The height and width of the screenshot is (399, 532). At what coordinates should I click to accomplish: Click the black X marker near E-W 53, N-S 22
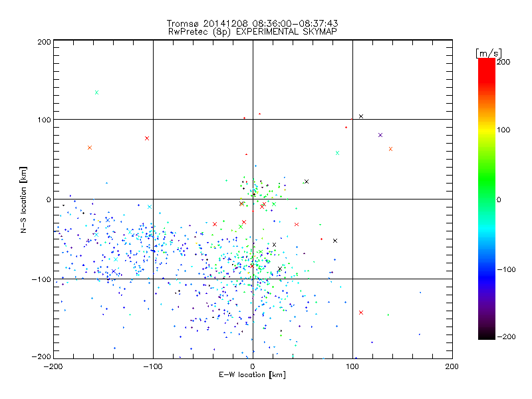tap(307, 182)
